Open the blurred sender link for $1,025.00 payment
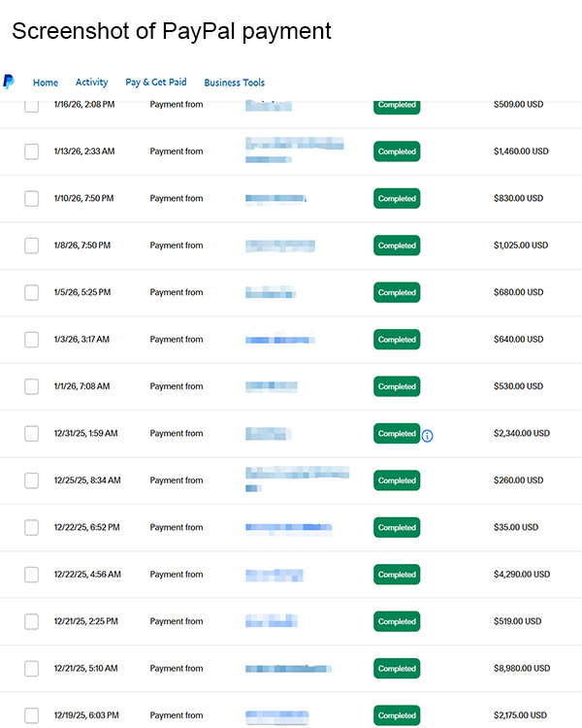582x728 pixels. pos(280,246)
